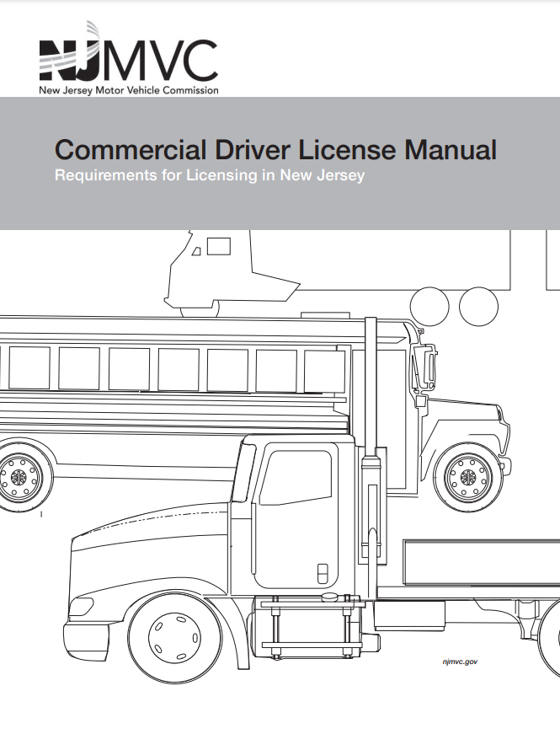Click the school bus engine hood
560x734 pixels.
(472, 424)
